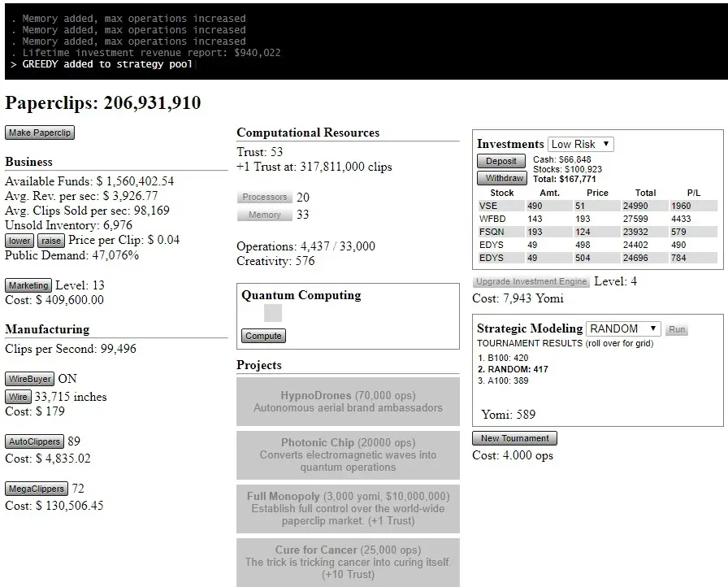Viewport: 728px width, 587px height.
Task: Click tournament result RANDOM: 417
Action: pyautogui.click(x=513, y=370)
